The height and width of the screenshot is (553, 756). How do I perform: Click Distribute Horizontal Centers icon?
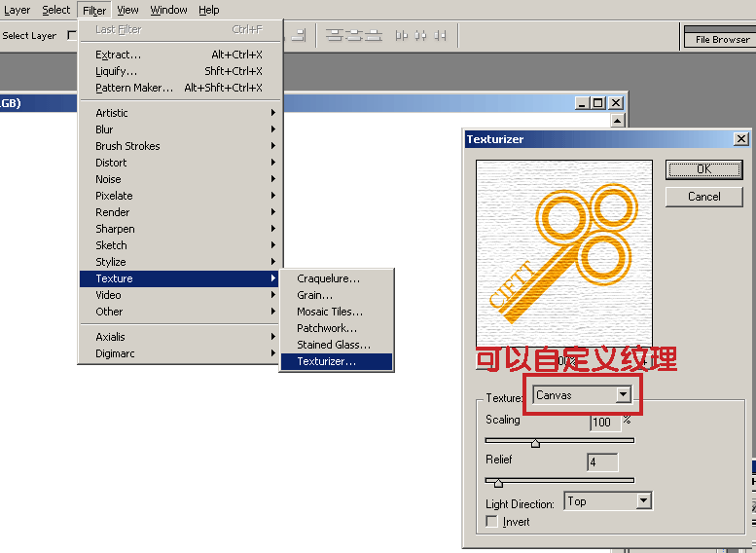point(420,35)
